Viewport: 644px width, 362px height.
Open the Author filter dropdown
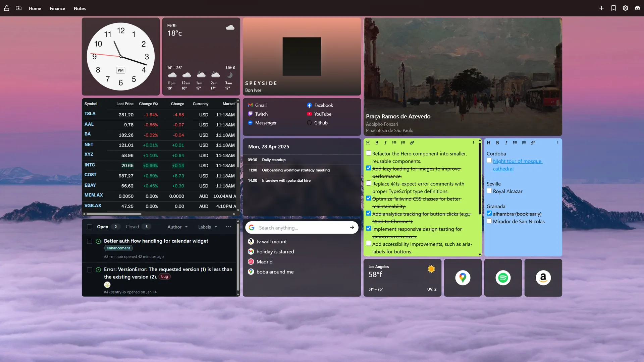click(177, 227)
